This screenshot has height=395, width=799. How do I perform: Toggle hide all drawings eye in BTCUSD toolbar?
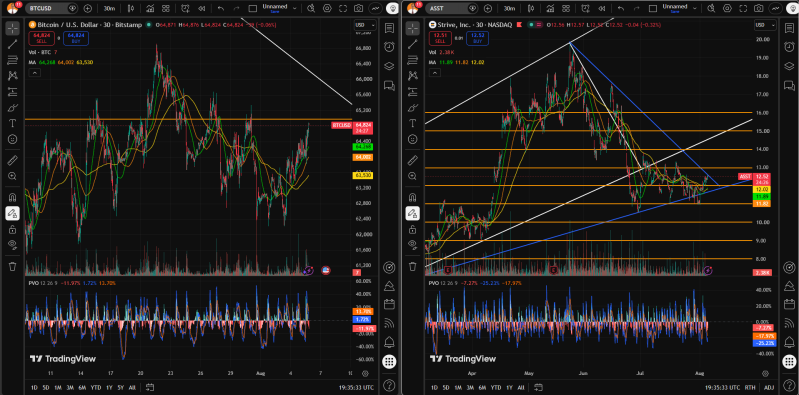13,244
